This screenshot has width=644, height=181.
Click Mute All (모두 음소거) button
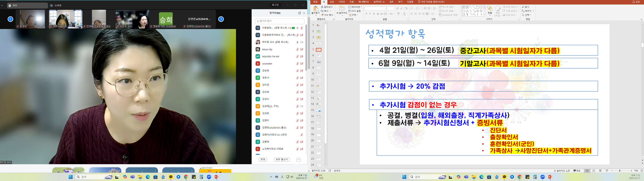(282, 159)
